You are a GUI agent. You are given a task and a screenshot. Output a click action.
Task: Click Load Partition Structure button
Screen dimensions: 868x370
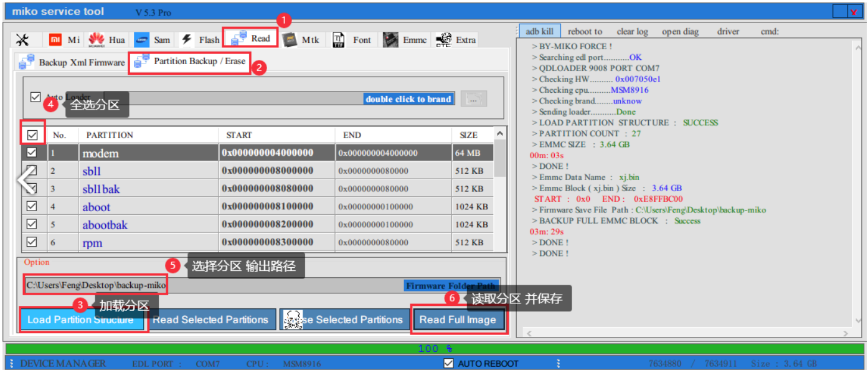[81, 320]
